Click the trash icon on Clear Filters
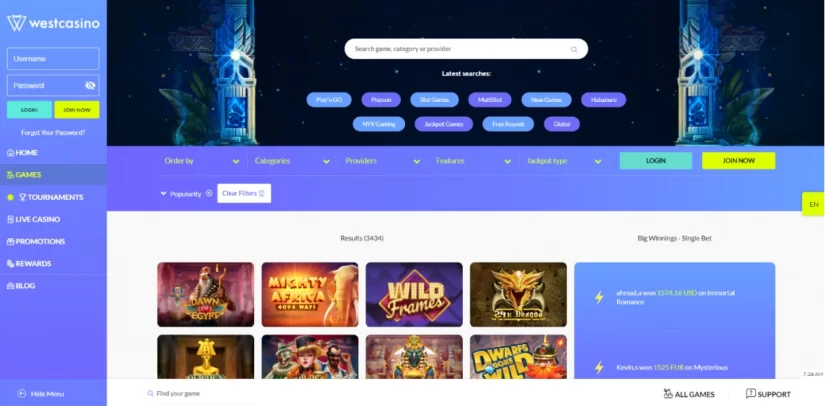Screen dimensions: 825x408 pos(261,193)
